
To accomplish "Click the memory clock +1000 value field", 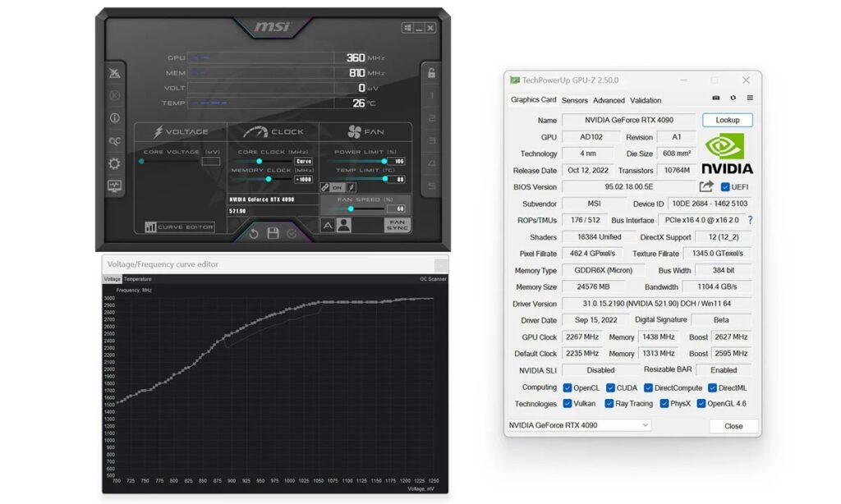I will (x=304, y=179).
